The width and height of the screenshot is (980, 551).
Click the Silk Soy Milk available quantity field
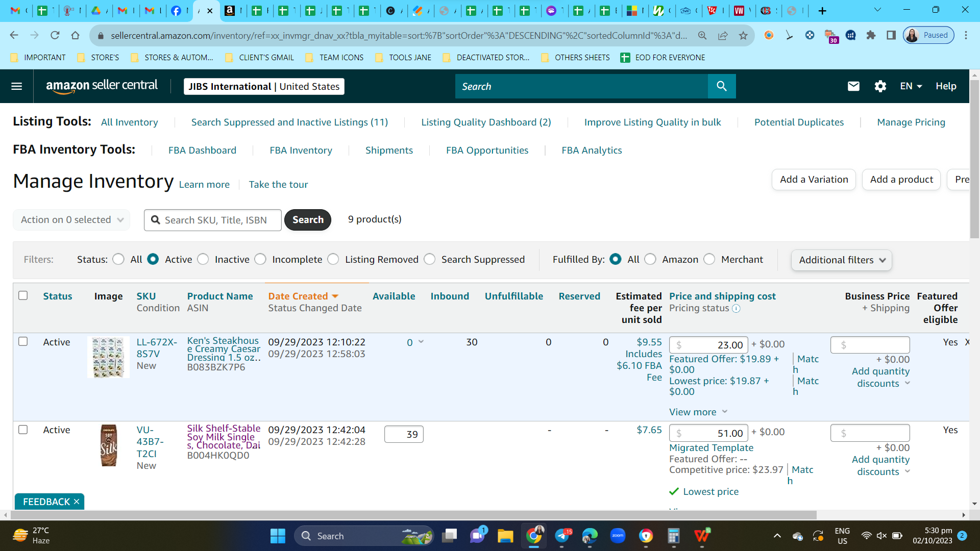[404, 434]
